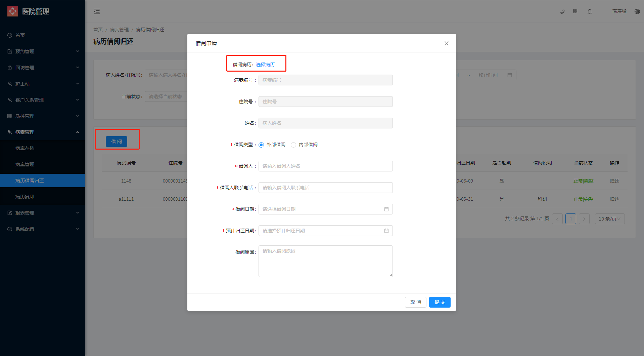Click calendar icon in 预计归还日期 field
This screenshot has height=356, width=644.
point(386,231)
